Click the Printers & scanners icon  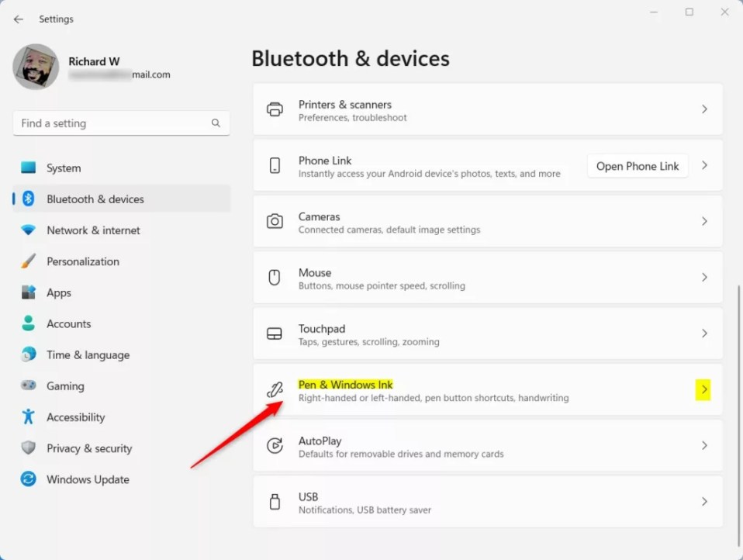[x=275, y=109]
